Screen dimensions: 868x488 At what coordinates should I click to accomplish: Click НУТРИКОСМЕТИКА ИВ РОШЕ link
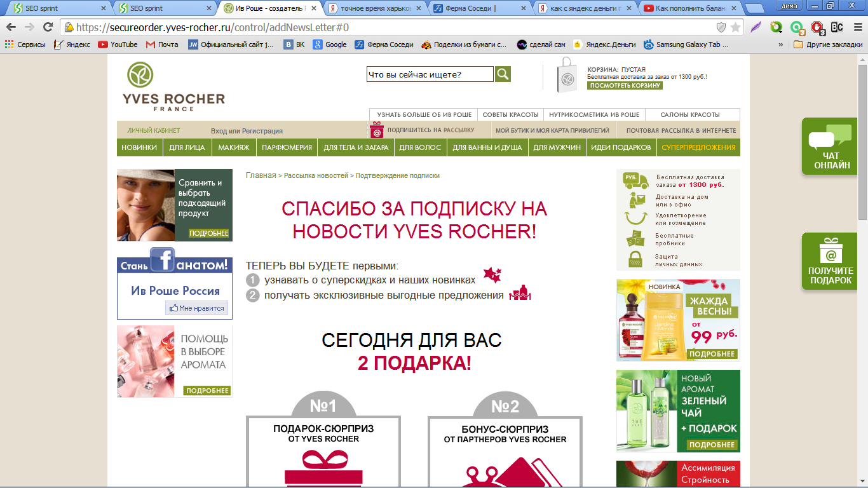[x=594, y=115]
